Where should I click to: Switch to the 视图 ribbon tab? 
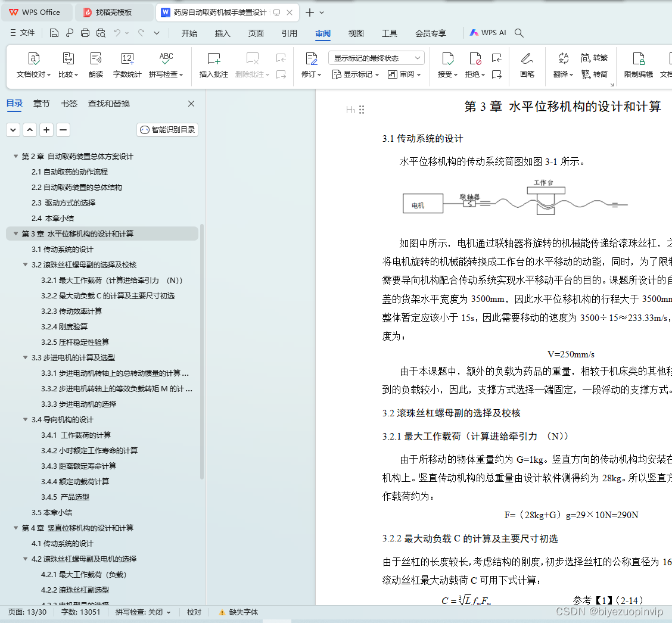[356, 33]
